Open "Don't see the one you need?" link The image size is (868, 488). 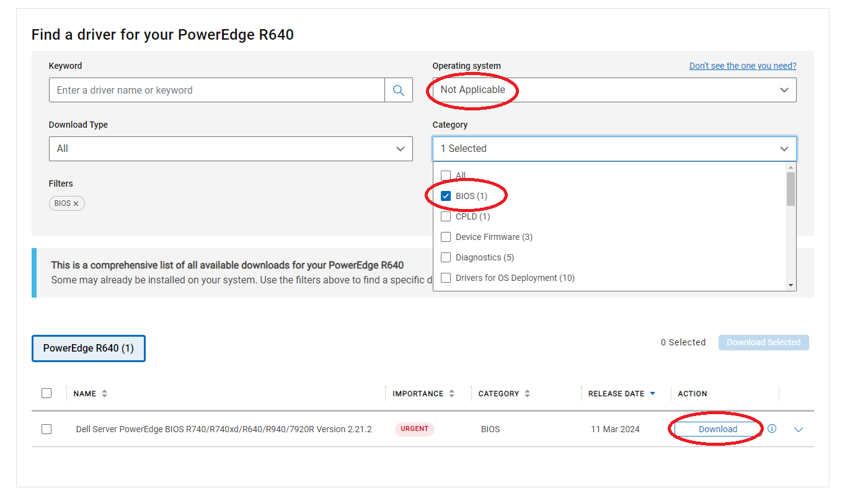point(743,66)
